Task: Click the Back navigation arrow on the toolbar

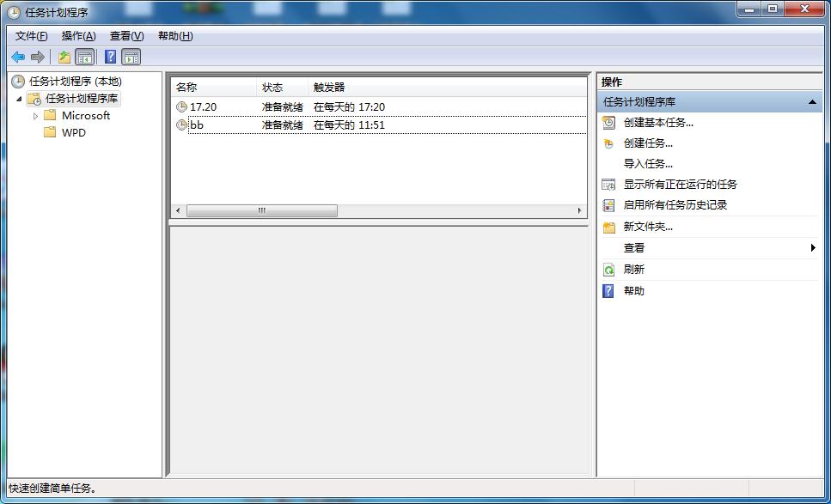Action: [17, 57]
